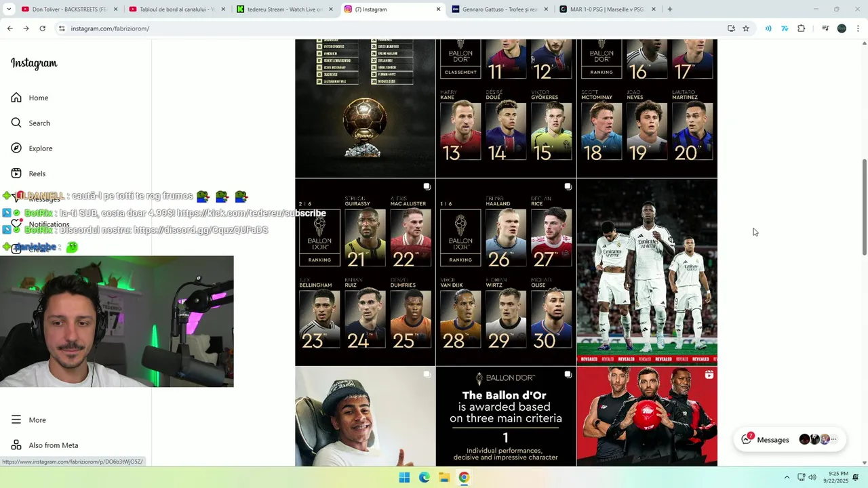Show hidden system tray icons
The width and height of the screenshot is (868, 488).
[x=787, y=477]
